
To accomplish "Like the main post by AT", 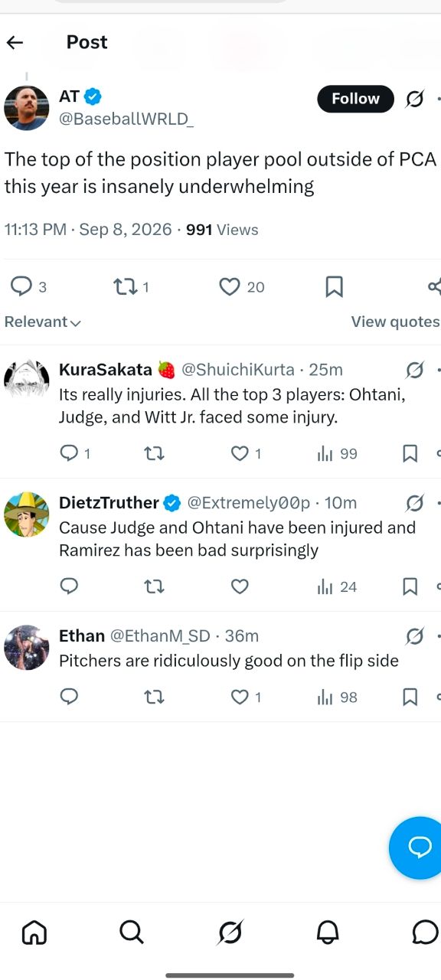I will (x=230, y=287).
